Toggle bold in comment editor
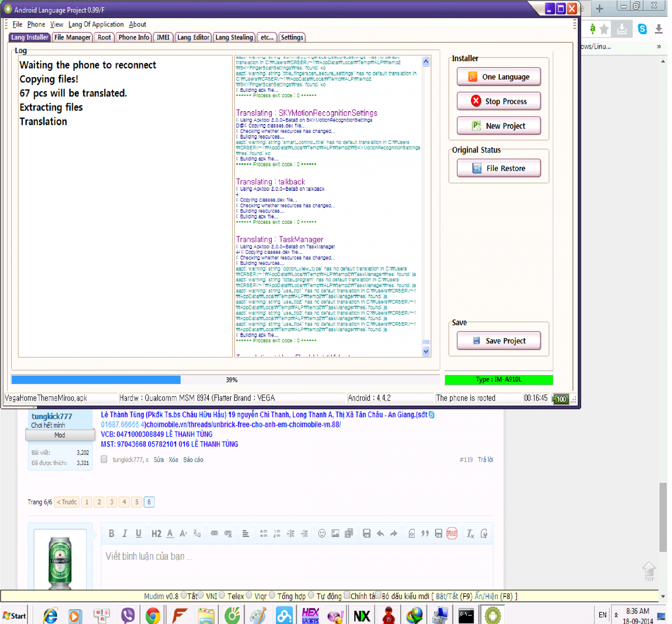The image size is (672, 624). coord(112,533)
